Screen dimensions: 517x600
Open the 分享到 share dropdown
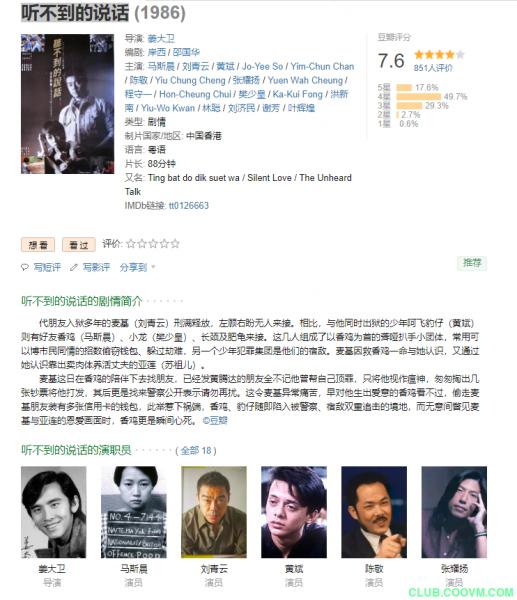point(137,267)
